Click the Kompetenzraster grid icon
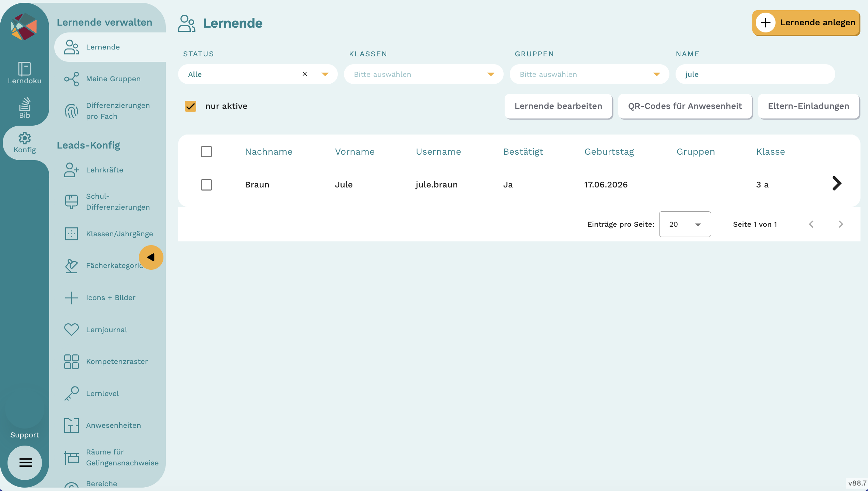The height and width of the screenshot is (491, 868). tap(71, 362)
